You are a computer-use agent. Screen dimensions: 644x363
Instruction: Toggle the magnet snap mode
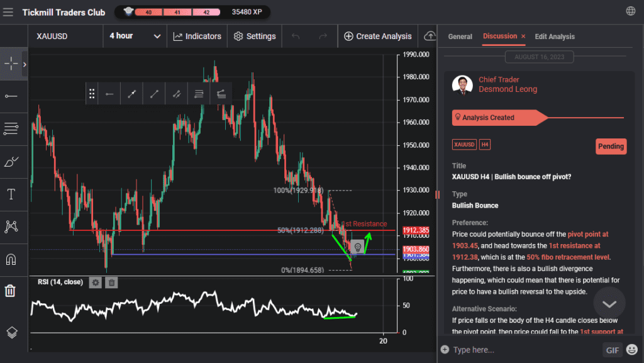coord(11,259)
